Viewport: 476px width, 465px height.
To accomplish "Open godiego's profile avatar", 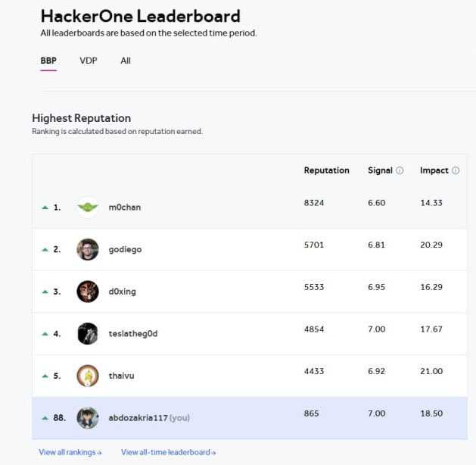I will pos(88,249).
